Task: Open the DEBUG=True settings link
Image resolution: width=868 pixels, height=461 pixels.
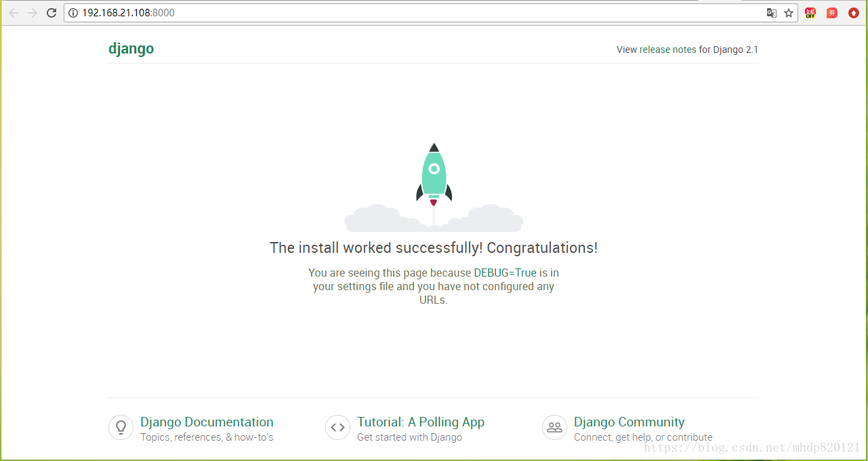Action: 505,273
